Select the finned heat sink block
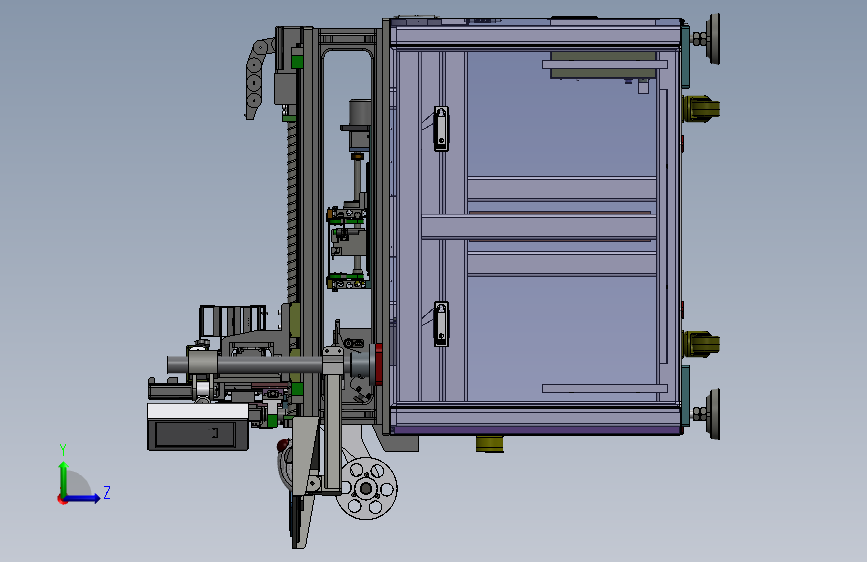867x562 pixels. coord(232,320)
